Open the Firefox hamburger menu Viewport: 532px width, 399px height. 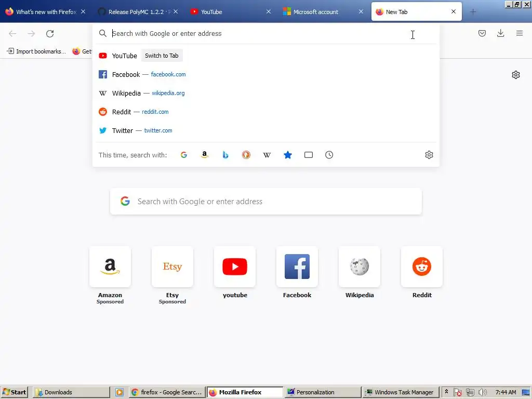[x=520, y=33]
